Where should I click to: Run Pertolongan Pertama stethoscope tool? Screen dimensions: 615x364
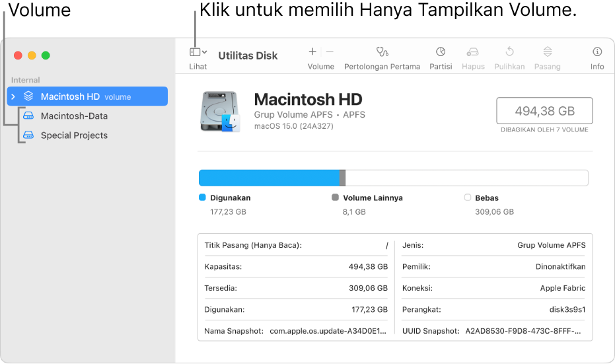pos(382,52)
